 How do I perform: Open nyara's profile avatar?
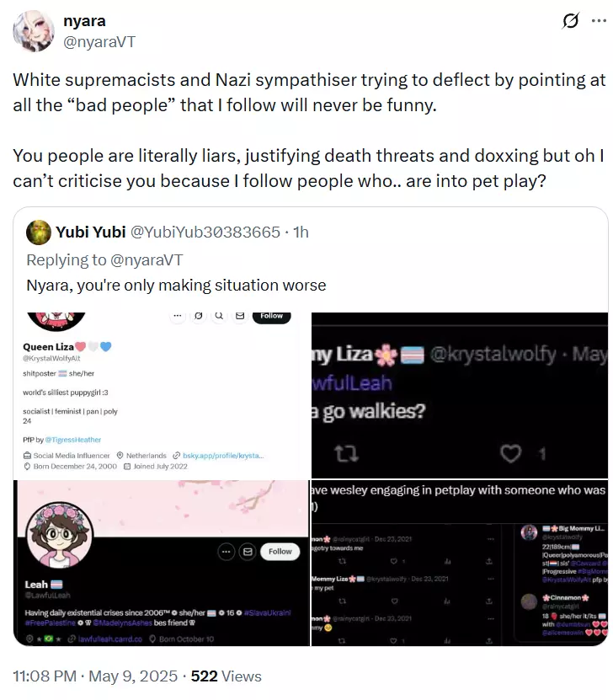pos(34,32)
